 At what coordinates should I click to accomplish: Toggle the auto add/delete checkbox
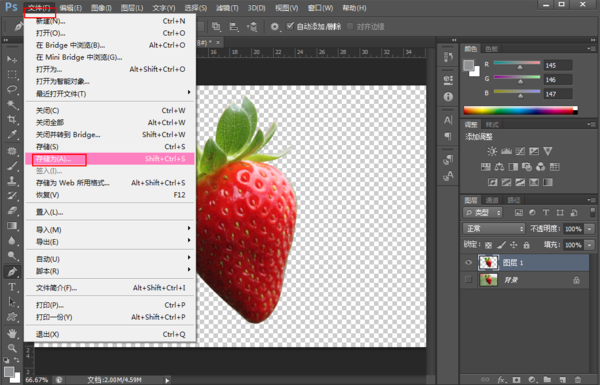[x=290, y=26]
